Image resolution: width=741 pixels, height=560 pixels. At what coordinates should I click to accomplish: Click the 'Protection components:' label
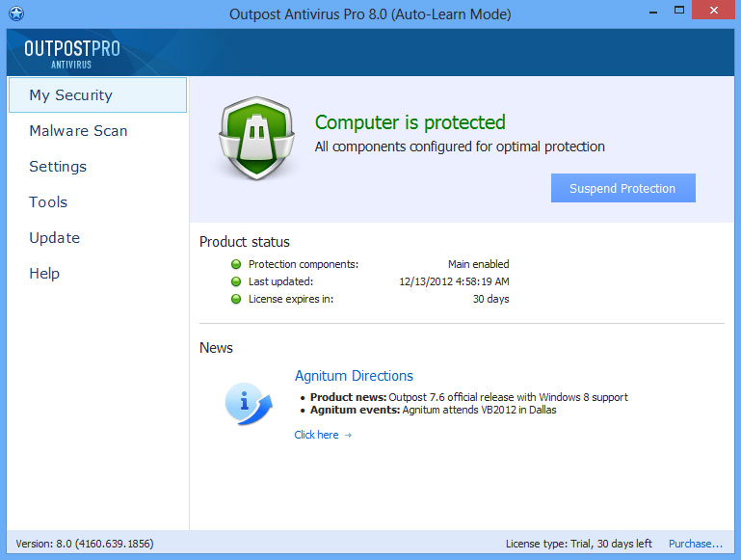(x=304, y=264)
